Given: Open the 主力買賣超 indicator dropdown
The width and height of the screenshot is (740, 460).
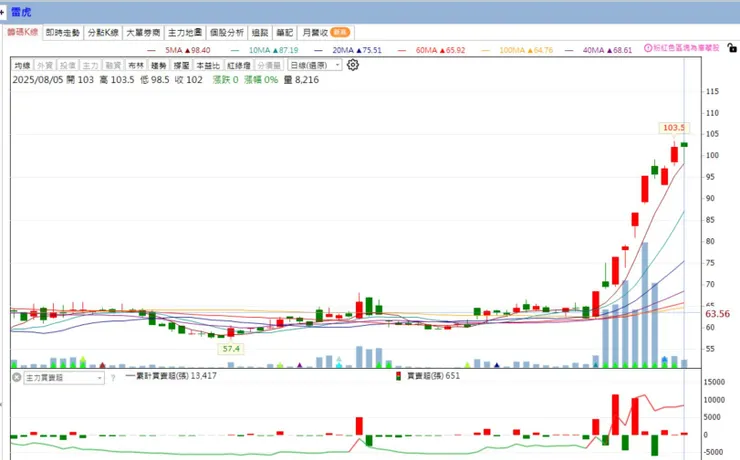Looking at the screenshot, I should [x=64, y=378].
